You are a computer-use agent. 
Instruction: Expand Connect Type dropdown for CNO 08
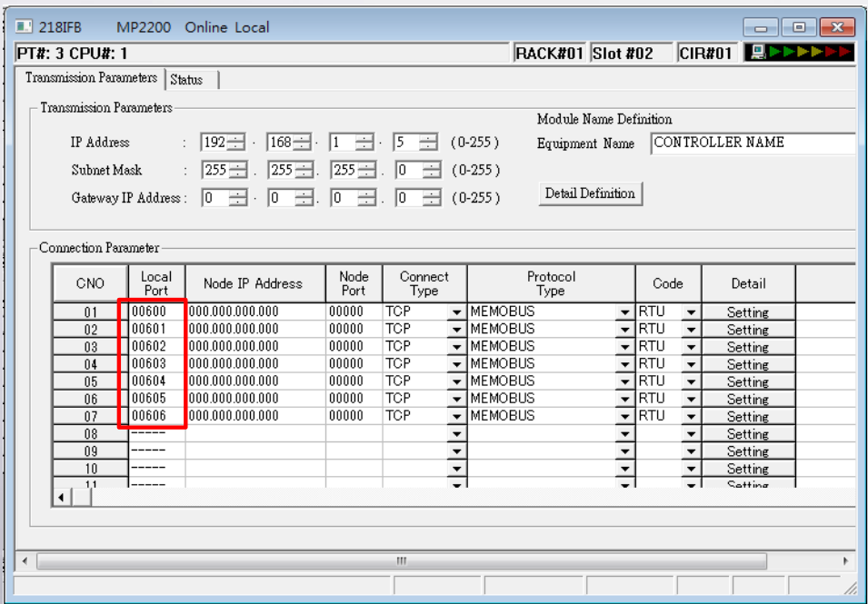click(456, 434)
